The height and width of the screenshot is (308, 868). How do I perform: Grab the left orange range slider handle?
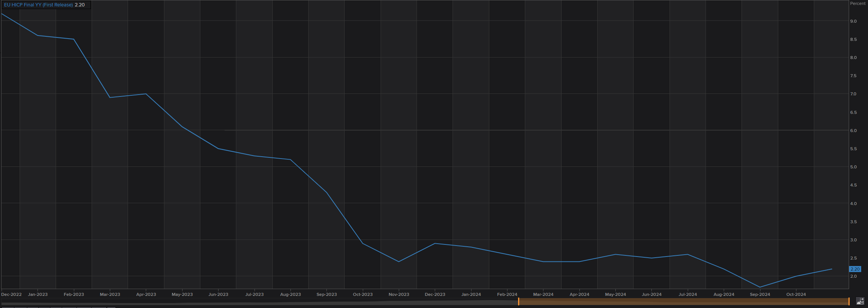(518, 302)
